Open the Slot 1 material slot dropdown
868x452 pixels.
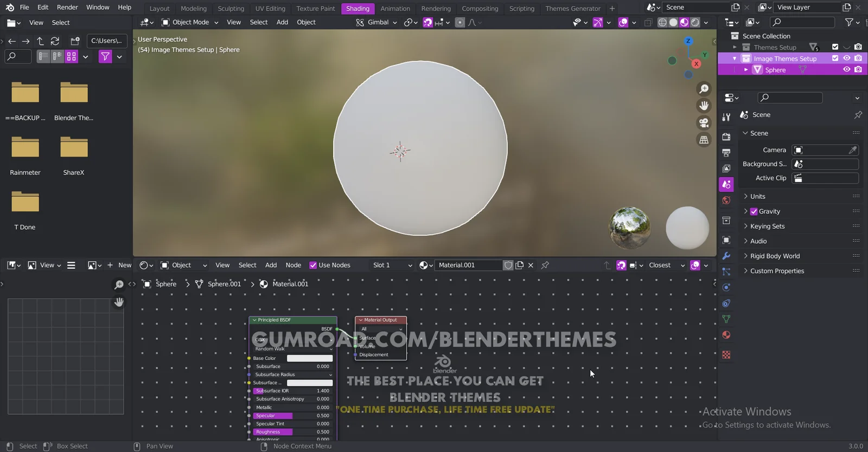point(392,265)
